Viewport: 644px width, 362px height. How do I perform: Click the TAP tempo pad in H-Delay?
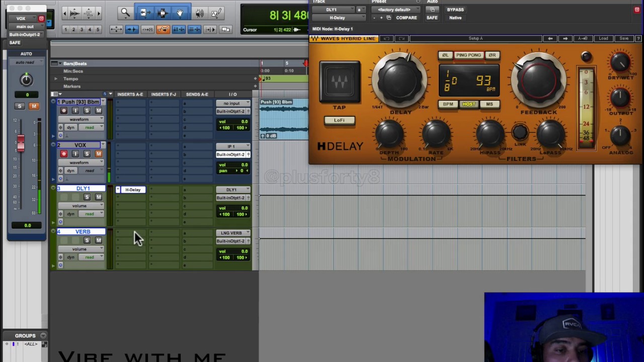point(340,82)
